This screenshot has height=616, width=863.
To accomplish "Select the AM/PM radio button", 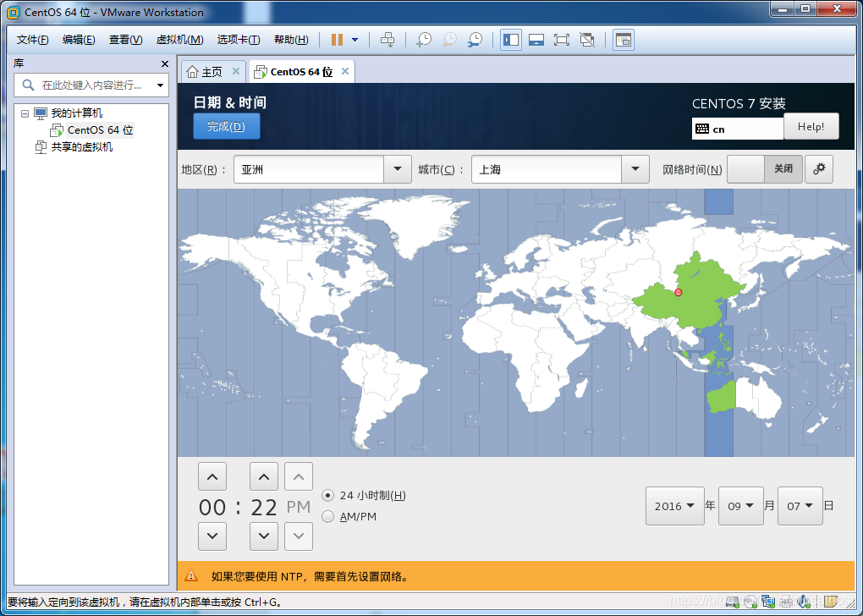I will click(x=328, y=516).
